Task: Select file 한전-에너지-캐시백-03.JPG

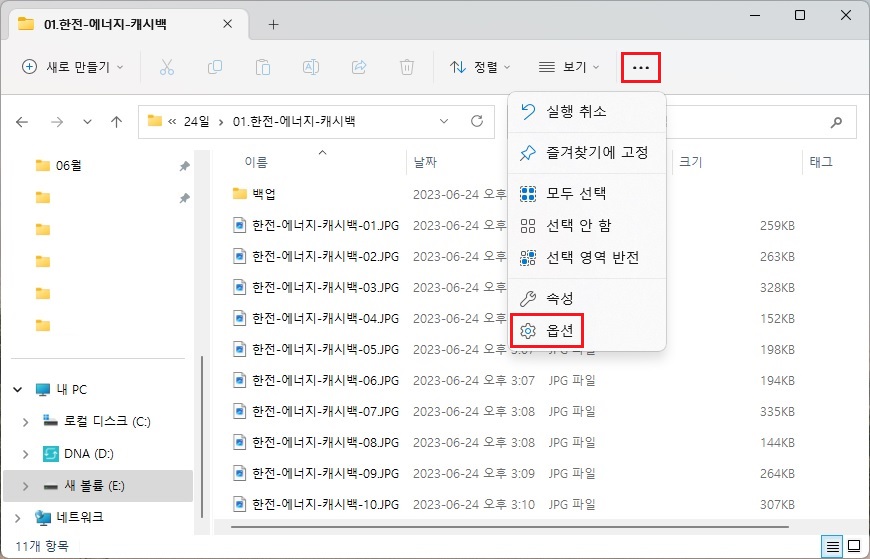Action: coord(325,288)
